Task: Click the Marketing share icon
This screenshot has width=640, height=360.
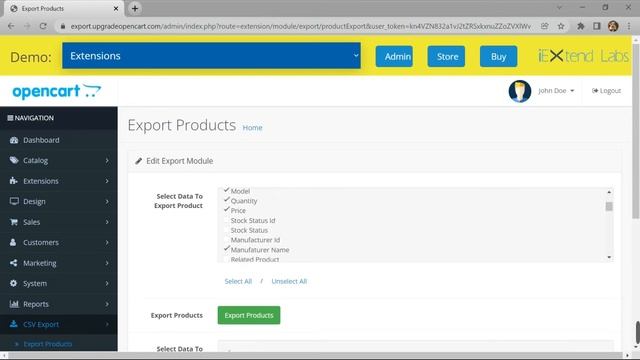Action: pyautogui.click(x=13, y=263)
